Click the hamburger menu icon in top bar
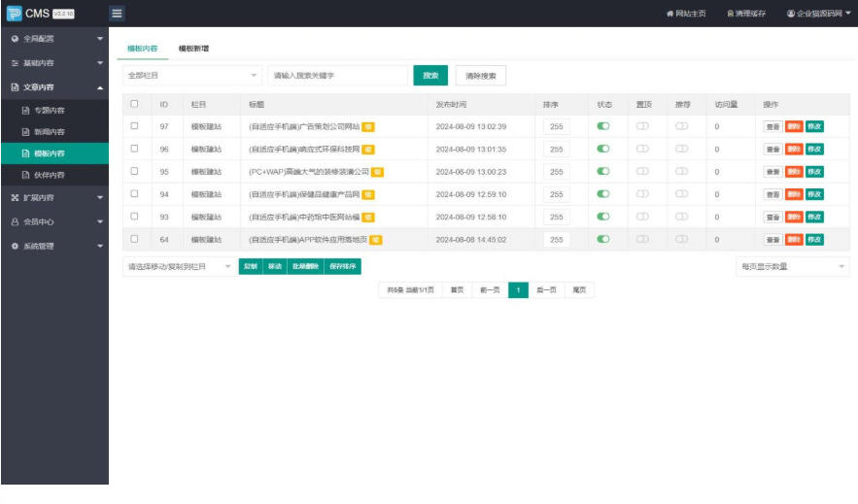This screenshot has width=858, height=504. [117, 14]
